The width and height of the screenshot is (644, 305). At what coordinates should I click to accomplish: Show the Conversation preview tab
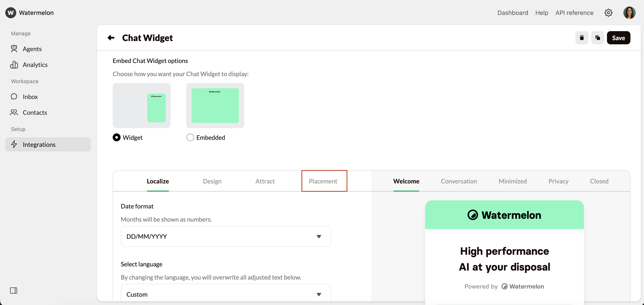tap(459, 181)
